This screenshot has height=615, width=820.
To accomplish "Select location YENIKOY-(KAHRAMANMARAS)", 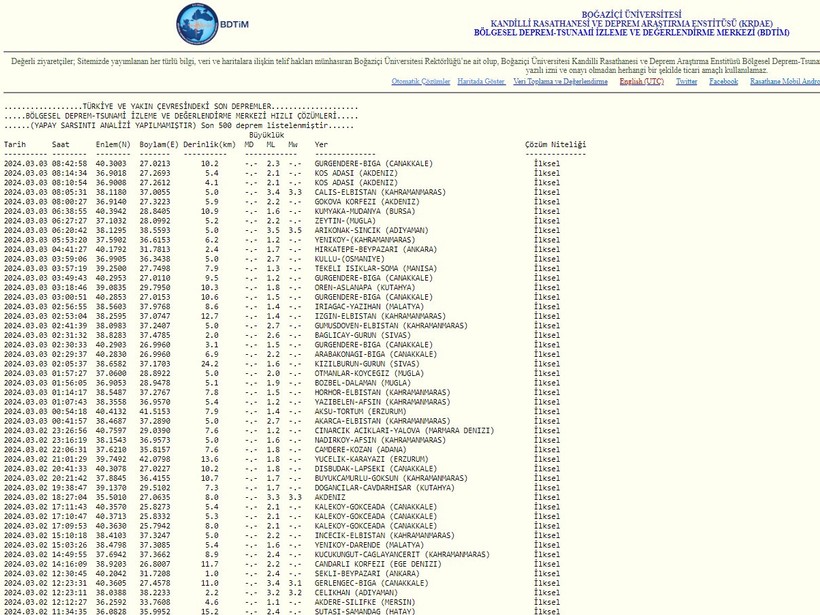I will pos(365,240).
